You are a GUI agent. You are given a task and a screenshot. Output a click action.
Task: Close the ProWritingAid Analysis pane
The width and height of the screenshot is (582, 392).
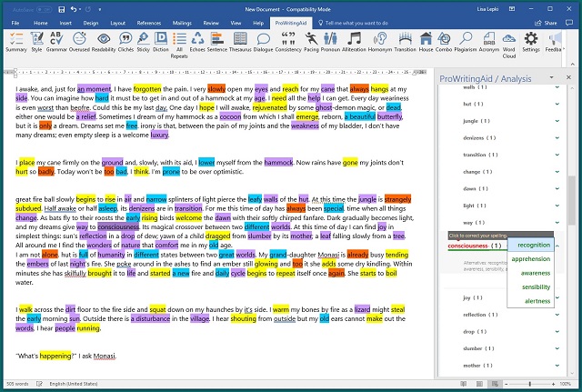[x=568, y=77]
